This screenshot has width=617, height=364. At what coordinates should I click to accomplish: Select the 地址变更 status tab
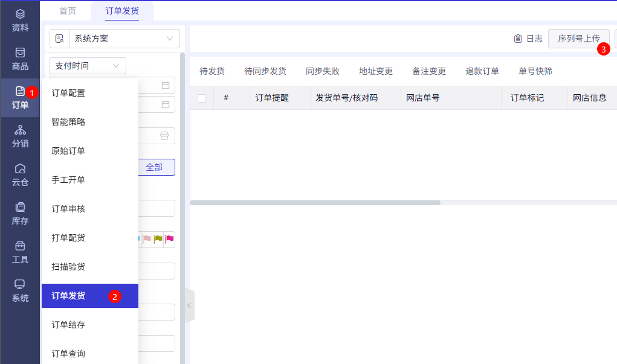[376, 71]
